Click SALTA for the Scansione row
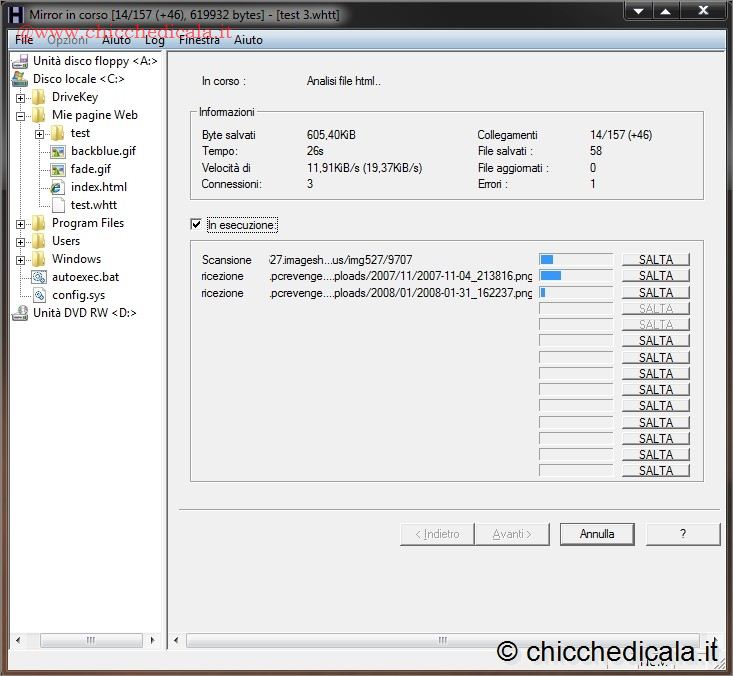This screenshot has height=676, width=733. click(656, 260)
